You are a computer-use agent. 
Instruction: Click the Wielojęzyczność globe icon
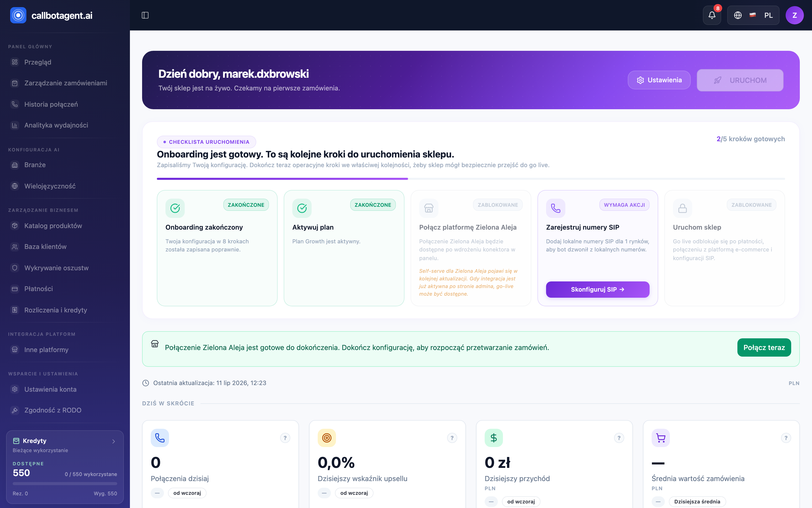coord(15,186)
